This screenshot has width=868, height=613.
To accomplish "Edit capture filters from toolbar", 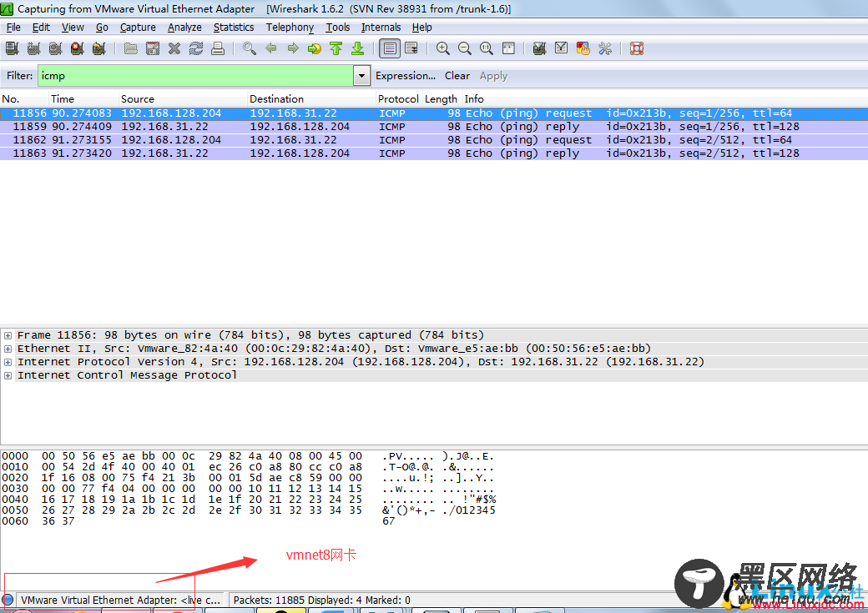I will pyautogui.click(x=540, y=48).
